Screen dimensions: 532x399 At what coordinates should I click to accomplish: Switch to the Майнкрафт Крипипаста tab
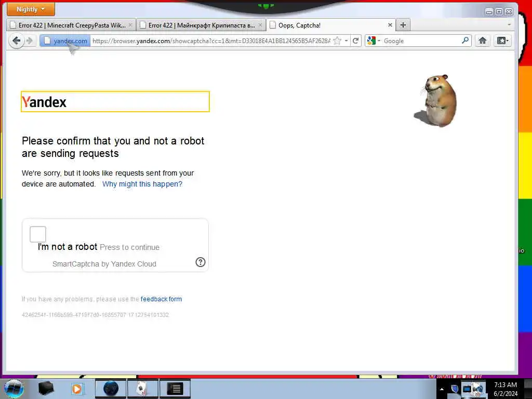pos(201,25)
